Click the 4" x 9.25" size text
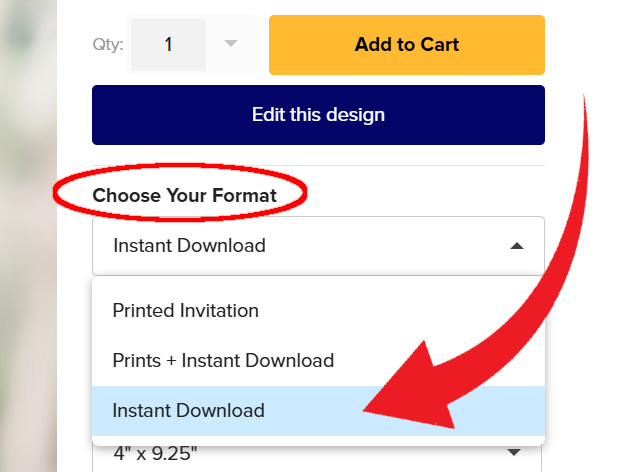This screenshot has width=619, height=472. pyautogui.click(x=155, y=453)
